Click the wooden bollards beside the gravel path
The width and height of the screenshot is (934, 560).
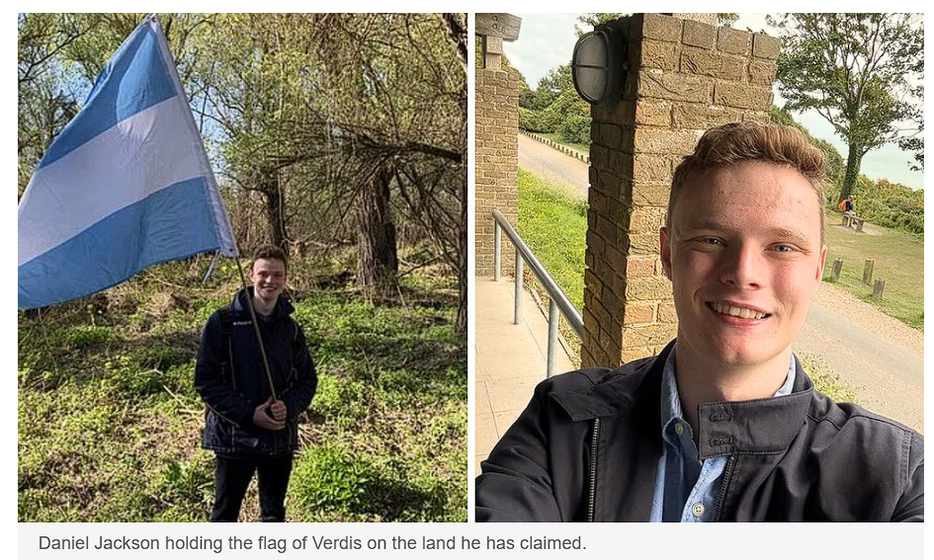857,277
